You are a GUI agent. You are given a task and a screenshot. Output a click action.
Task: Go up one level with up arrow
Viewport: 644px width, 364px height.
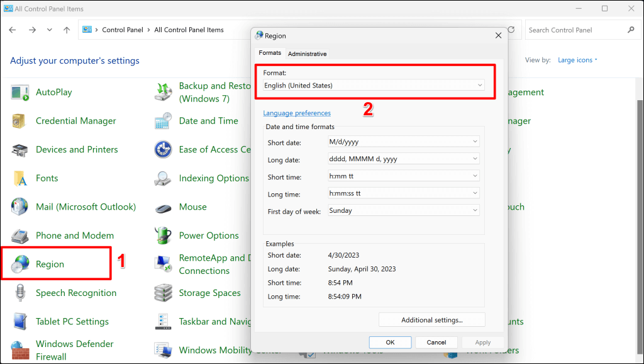pyautogui.click(x=67, y=30)
